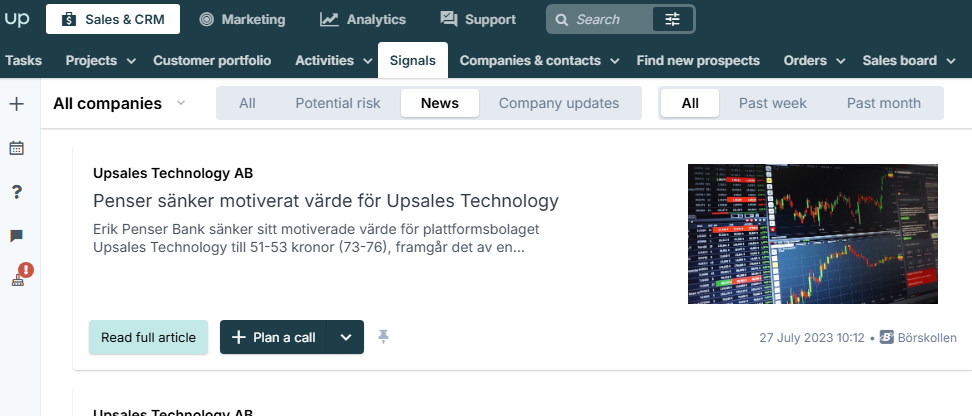Open the Support section
Viewport: 972px width, 416px height.
tap(478, 19)
